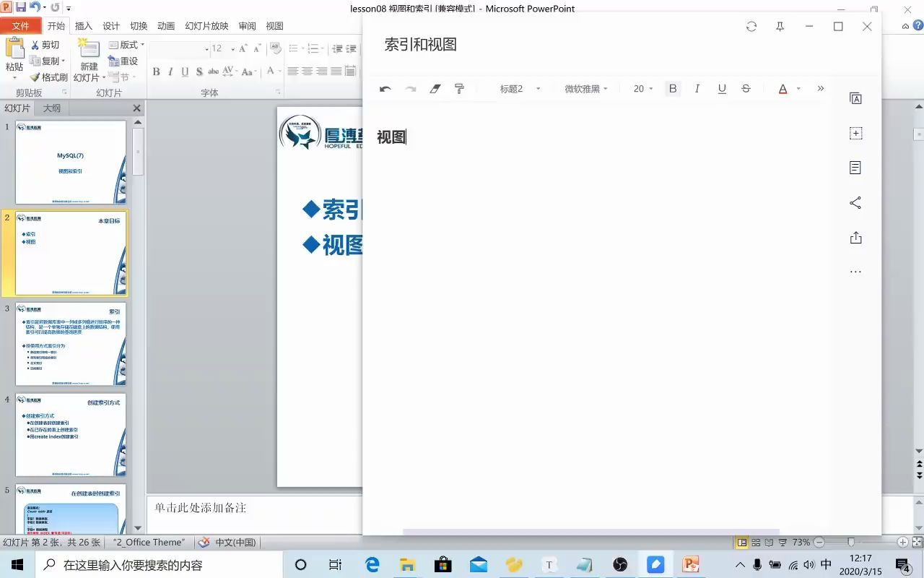This screenshot has height=578, width=924.
Task: Toggle italic in the PowerPoint ribbon
Action: (170, 72)
